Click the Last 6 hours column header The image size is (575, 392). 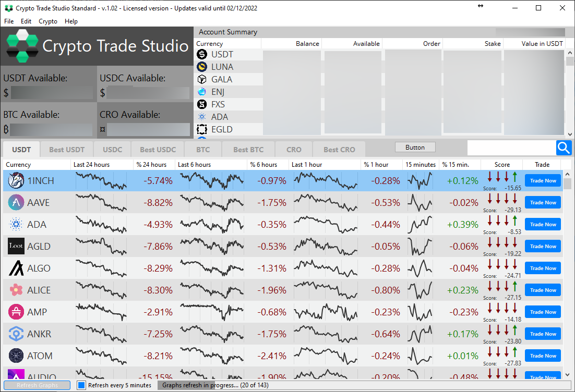tap(211, 165)
